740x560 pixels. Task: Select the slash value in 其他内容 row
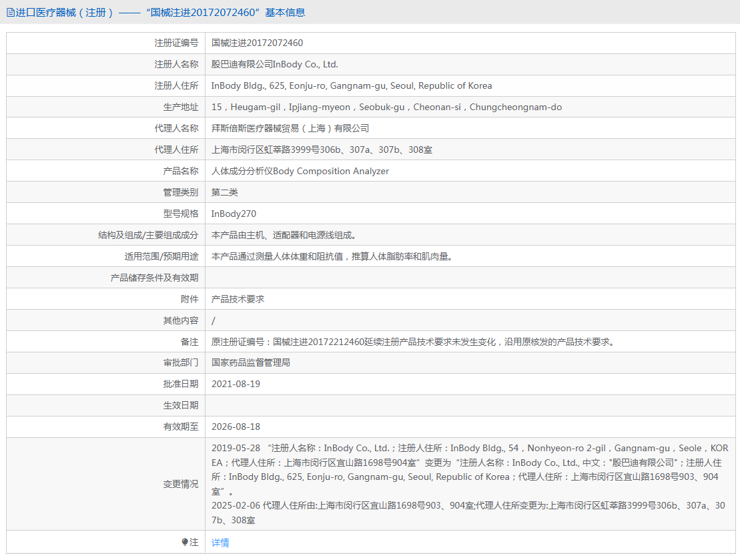214,321
